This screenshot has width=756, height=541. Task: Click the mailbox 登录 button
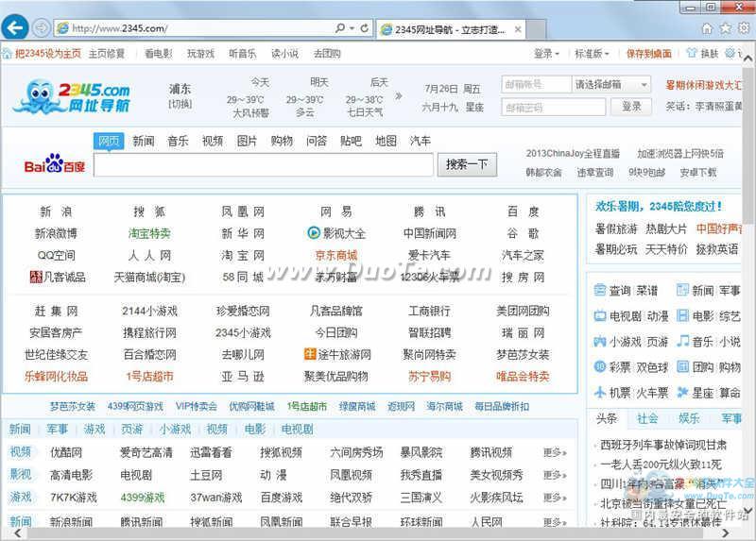(631, 107)
